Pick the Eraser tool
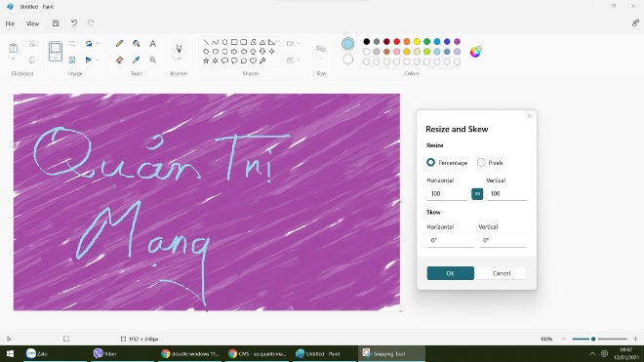 (x=119, y=60)
